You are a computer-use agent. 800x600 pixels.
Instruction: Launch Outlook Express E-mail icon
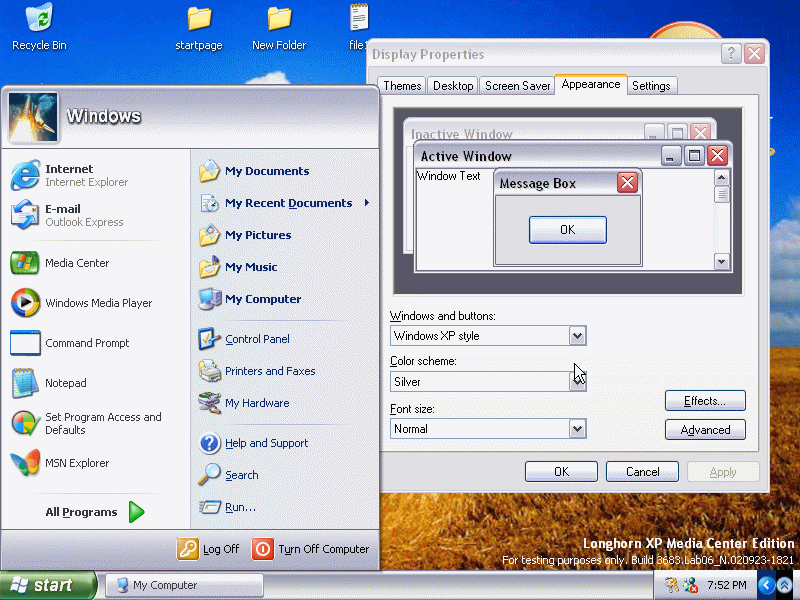(25, 215)
